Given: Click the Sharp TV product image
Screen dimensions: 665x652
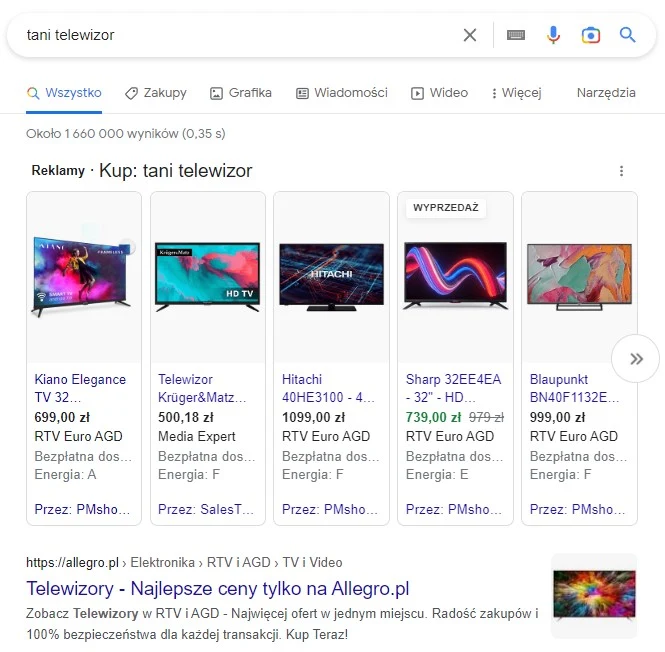Looking at the screenshot, I should coord(455,275).
